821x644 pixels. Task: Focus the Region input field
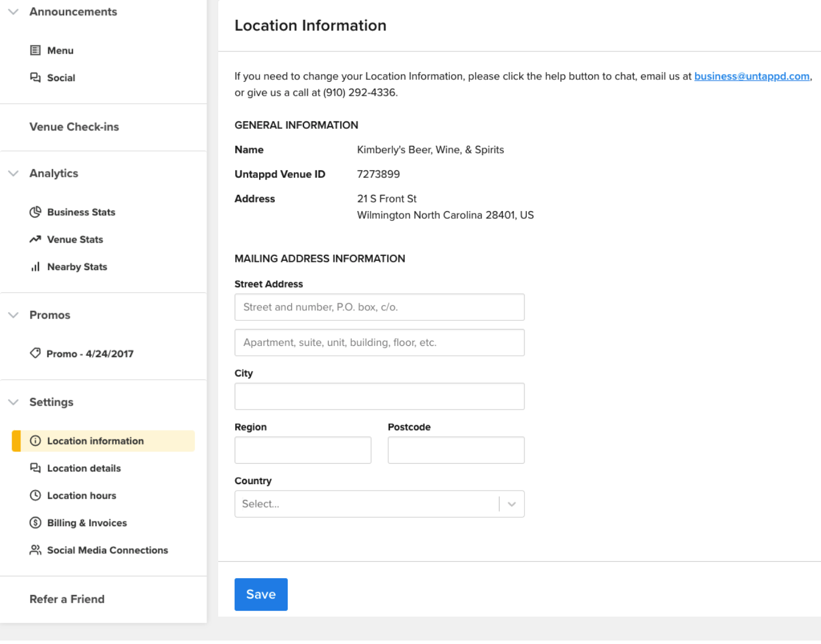coord(303,450)
